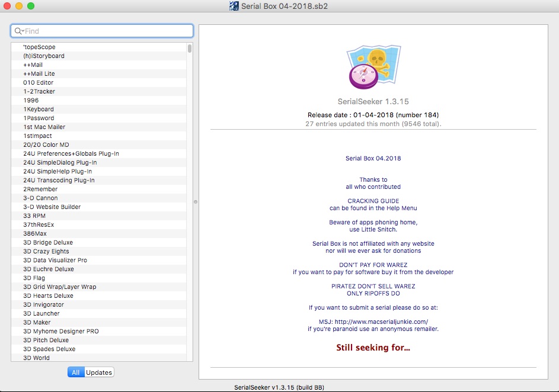Select the 386Max entry
This screenshot has height=392, width=559.
[99, 234]
